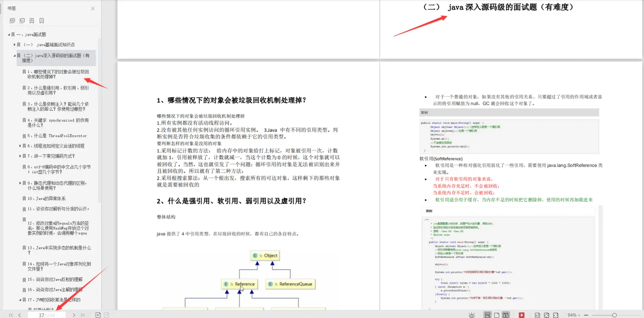Open bookmark 1、哪些情况下的对象会被垃圾回收

pyautogui.click(x=58, y=74)
